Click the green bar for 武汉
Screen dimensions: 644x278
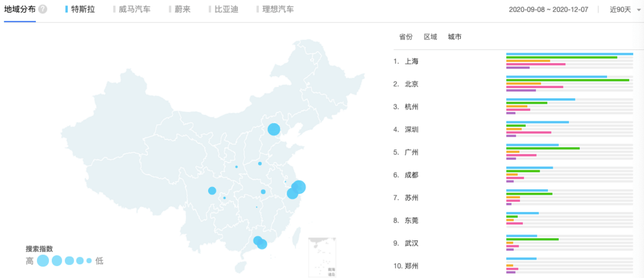(532, 239)
